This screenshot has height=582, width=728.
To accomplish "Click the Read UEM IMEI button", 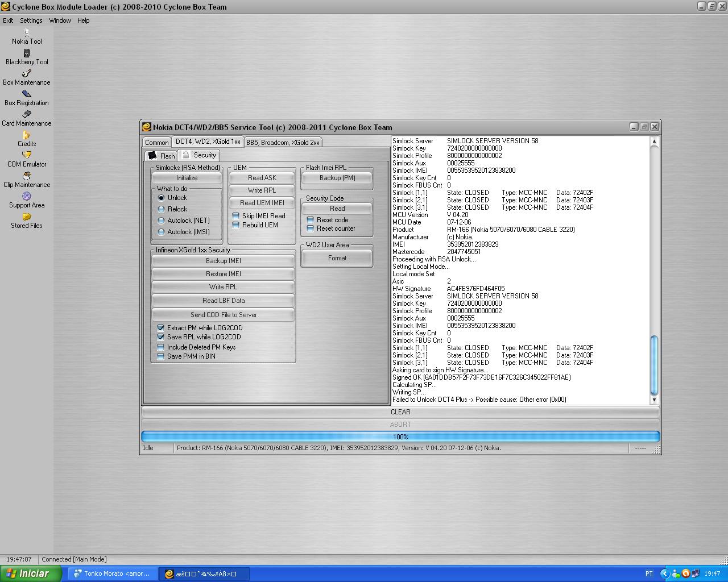I will 262,203.
